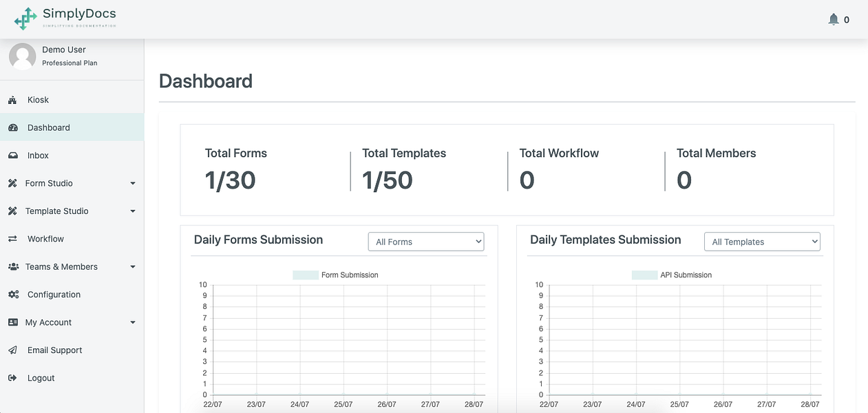Viewport: 868px width, 413px height.
Task: Click the Total Members heading
Action: point(717,153)
